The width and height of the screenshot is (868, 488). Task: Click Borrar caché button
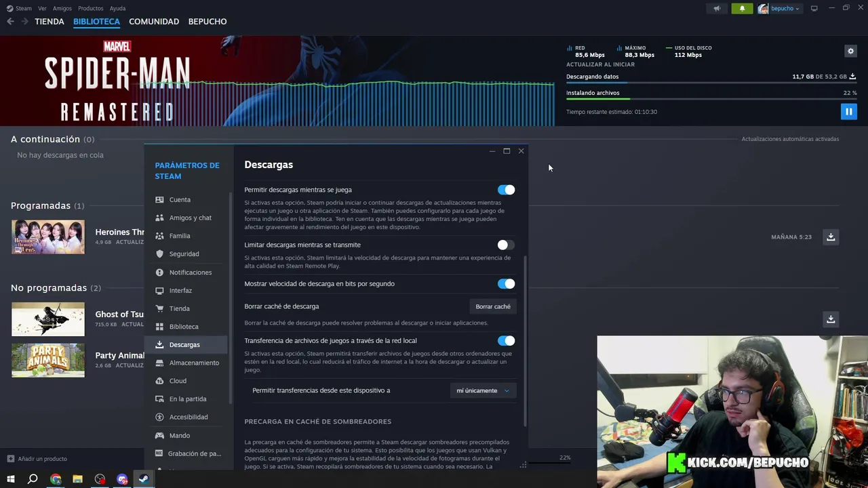pyautogui.click(x=493, y=306)
